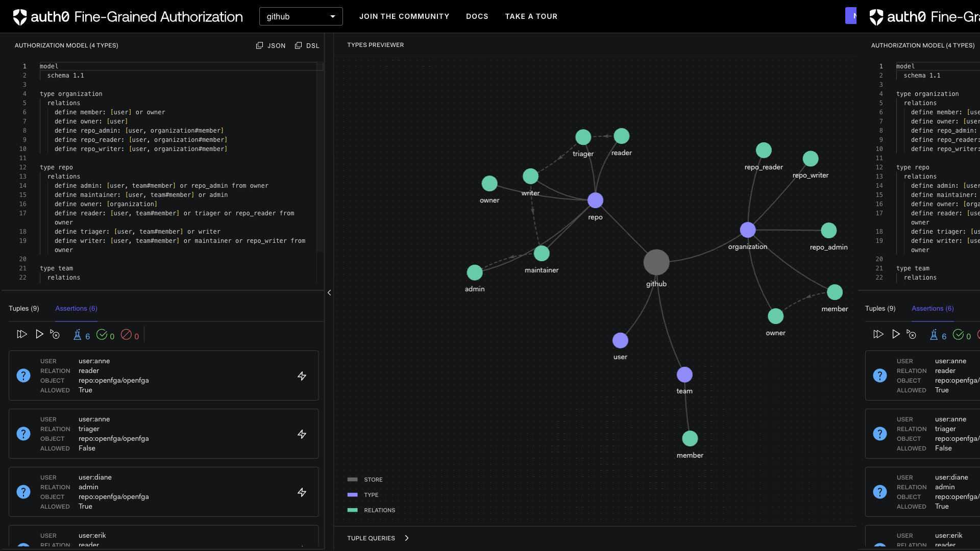Click the anne triager assertion card, left panel
Screen dimensions: 980x551
coord(163,434)
